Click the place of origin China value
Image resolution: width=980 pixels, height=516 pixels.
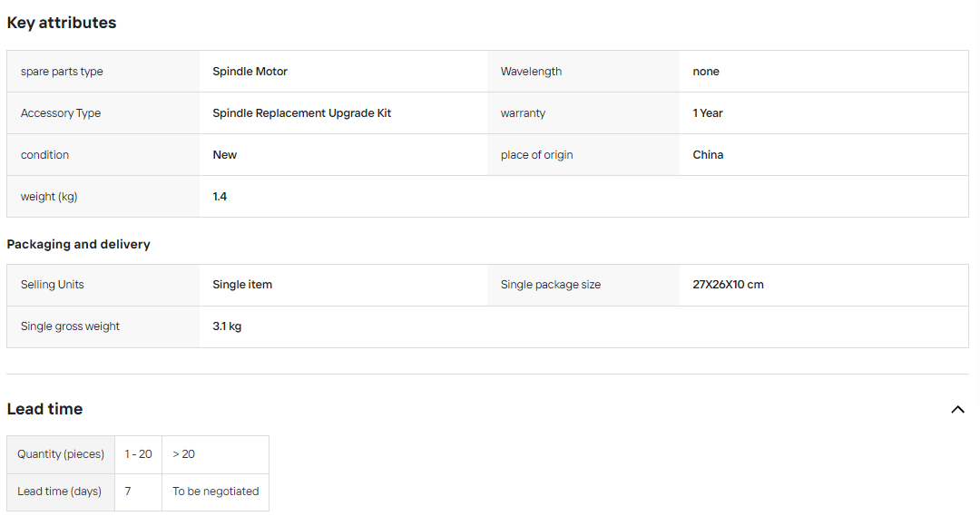click(708, 155)
